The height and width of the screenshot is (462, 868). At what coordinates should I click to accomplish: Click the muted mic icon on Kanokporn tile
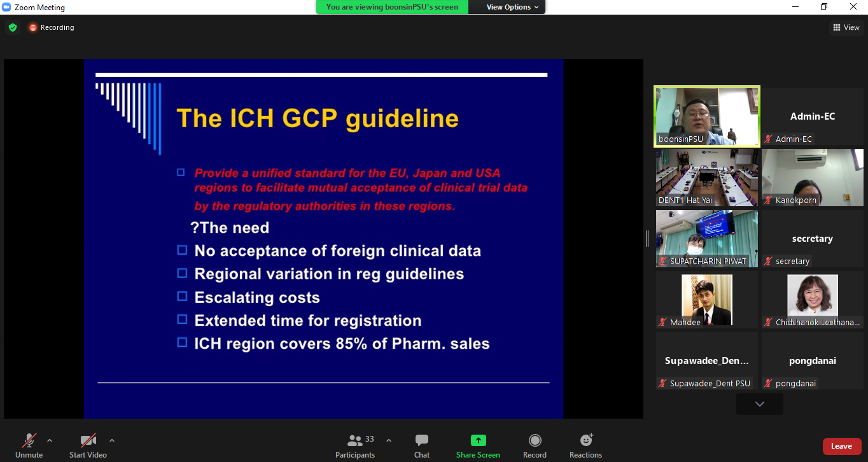769,200
